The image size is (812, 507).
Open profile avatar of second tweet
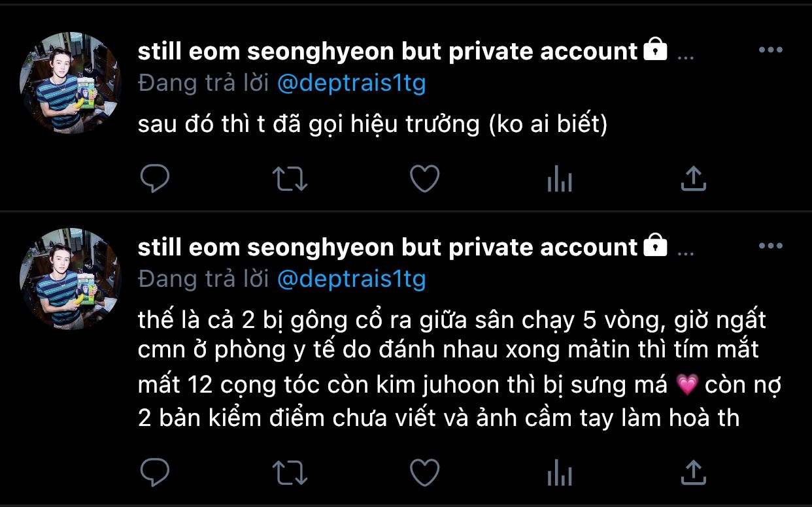point(70,279)
